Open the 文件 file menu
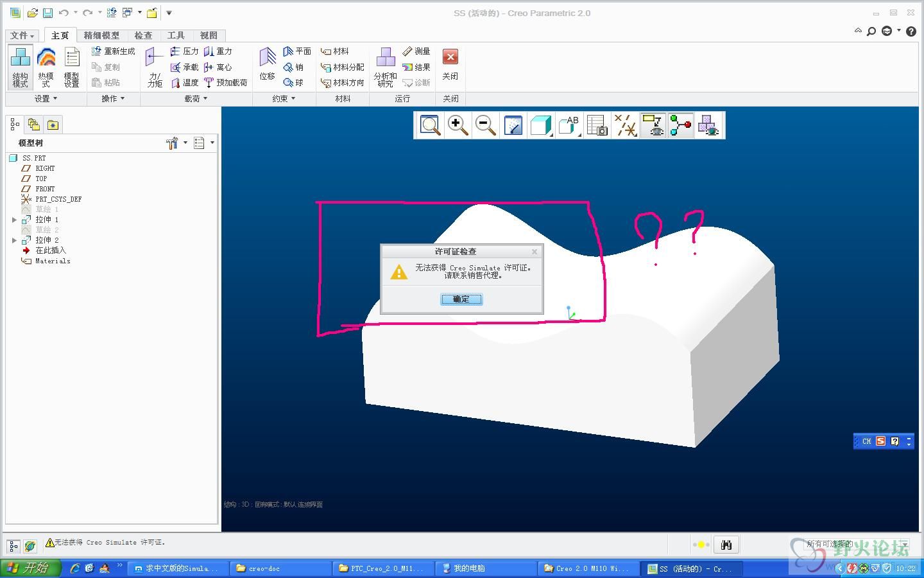This screenshot has height=578, width=924. click(x=22, y=35)
